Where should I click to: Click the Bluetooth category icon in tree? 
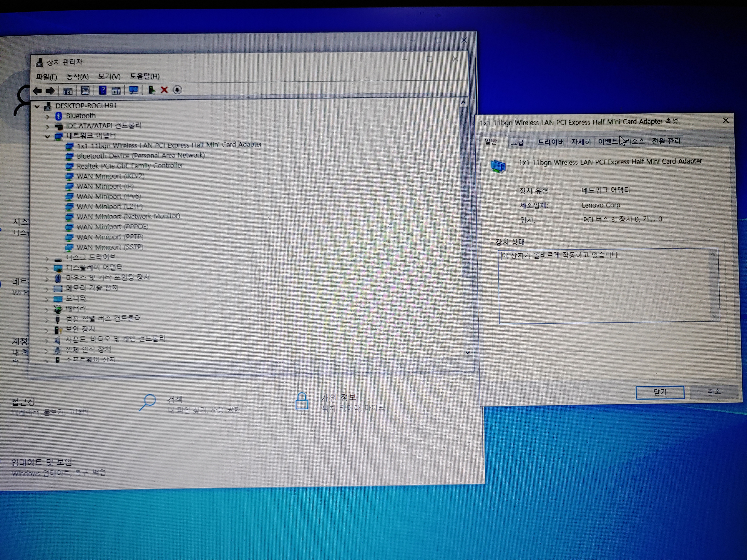[59, 116]
